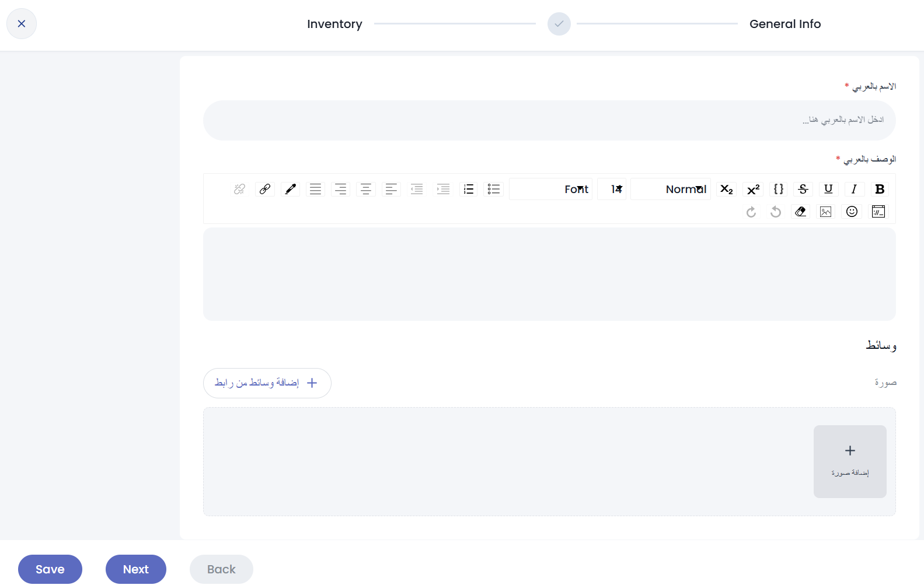Apply subscript formatting
Screen dimensions: 924x585
pos(726,189)
